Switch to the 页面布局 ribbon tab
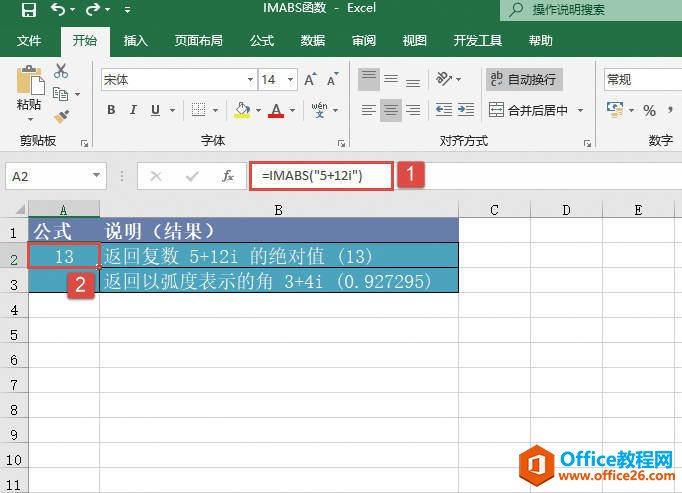The width and height of the screenshot is (682, 493). click(198, 41)
